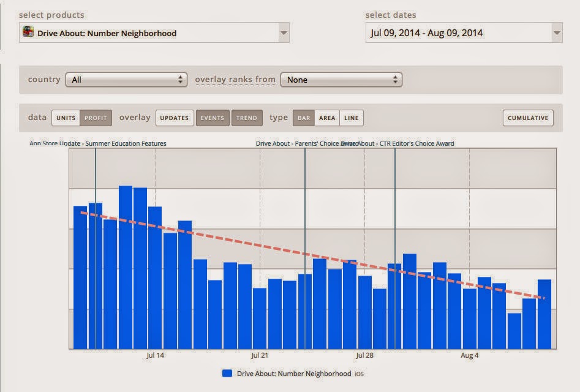Click the product name Drive About: Number Neighborhood
This screenshot has width=580, height=392.
pos(107,33)
